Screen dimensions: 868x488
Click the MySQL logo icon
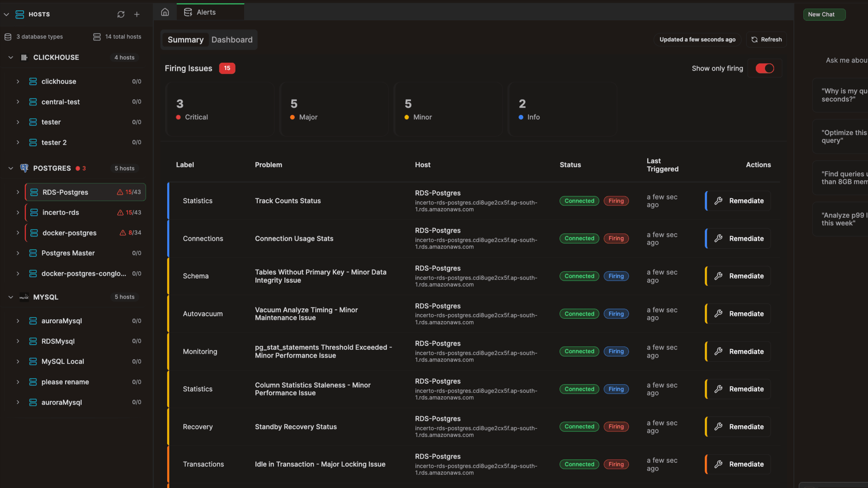tap(24, 297)
